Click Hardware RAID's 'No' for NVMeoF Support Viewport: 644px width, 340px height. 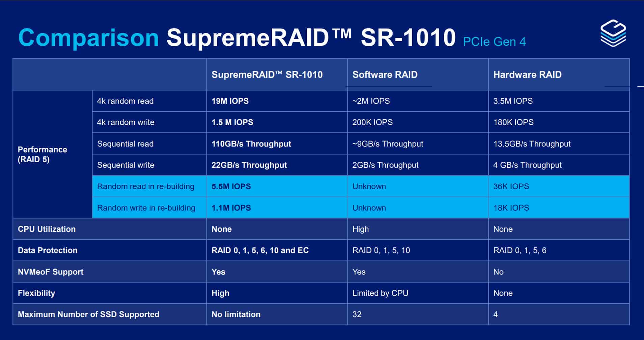point(498,272)
